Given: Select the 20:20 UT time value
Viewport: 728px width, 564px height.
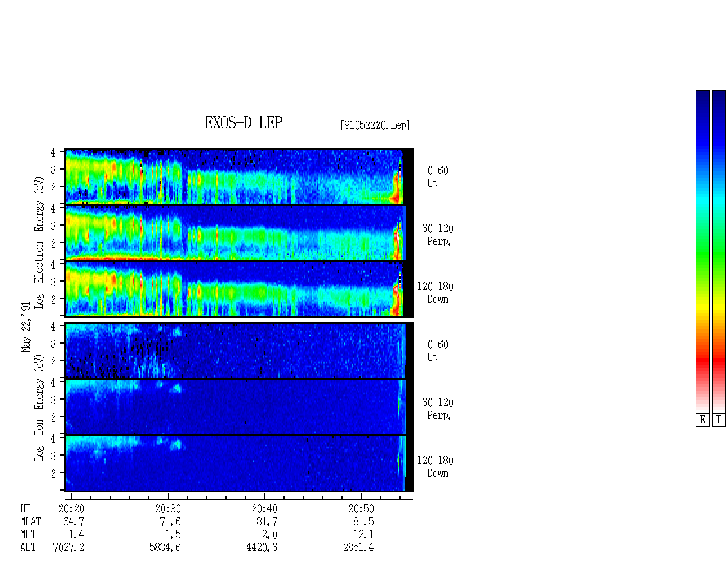Looking at the screenshot, I should pos(72,509).
